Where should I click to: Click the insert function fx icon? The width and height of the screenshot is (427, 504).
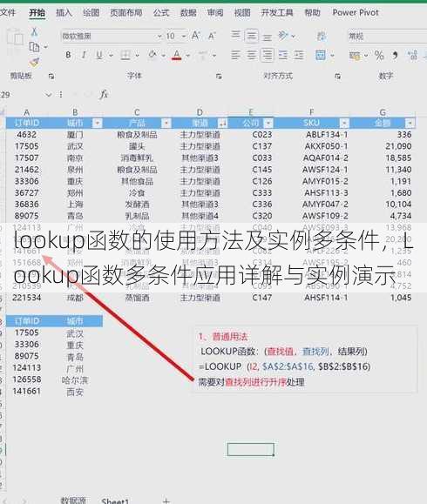tap(104, 95)
